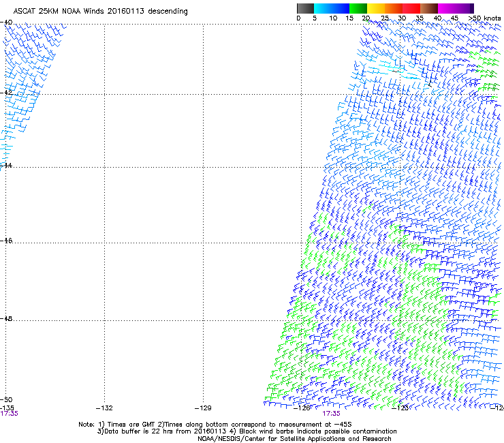Select the red 30-35 knots legend swatch
Viewport: 504px width, 443px height.
coord(411,8)
